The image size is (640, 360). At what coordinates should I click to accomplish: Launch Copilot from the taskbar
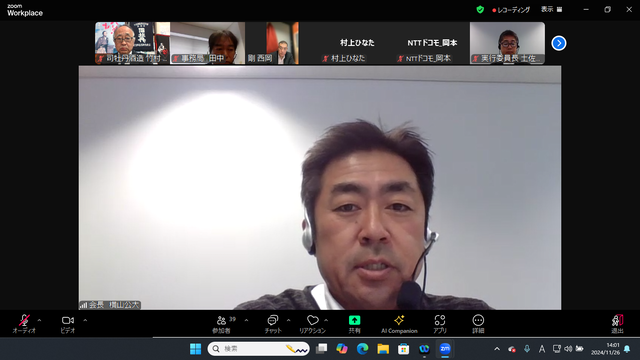342,349
